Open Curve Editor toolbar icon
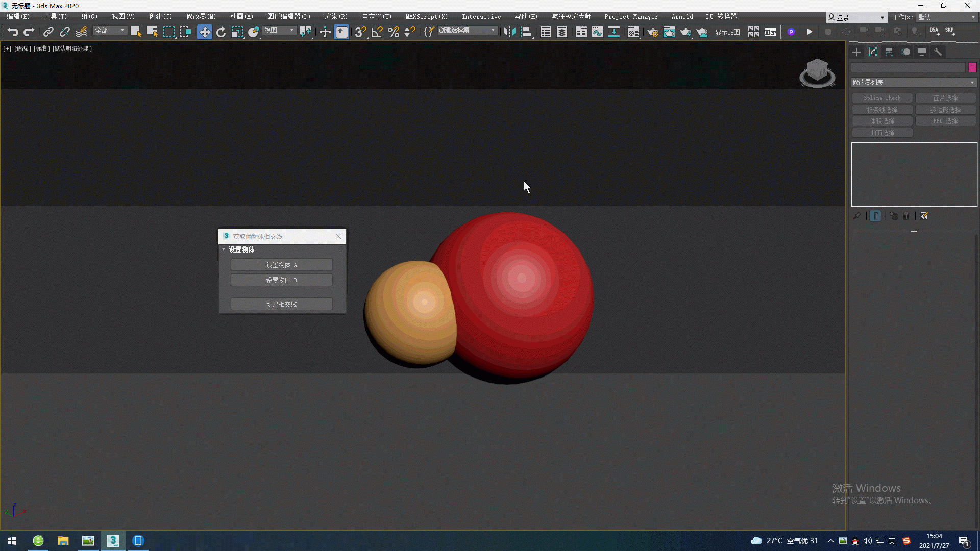980x551 pixels. (x=597, y=32)
